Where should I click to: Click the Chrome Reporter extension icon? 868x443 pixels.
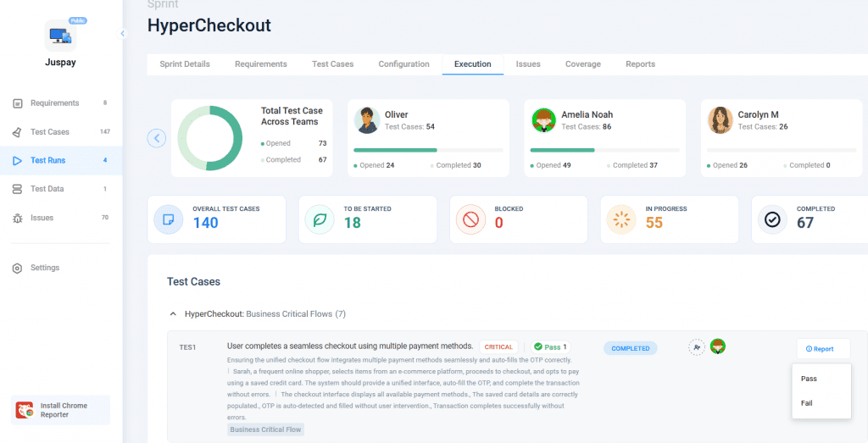(25, 410)
